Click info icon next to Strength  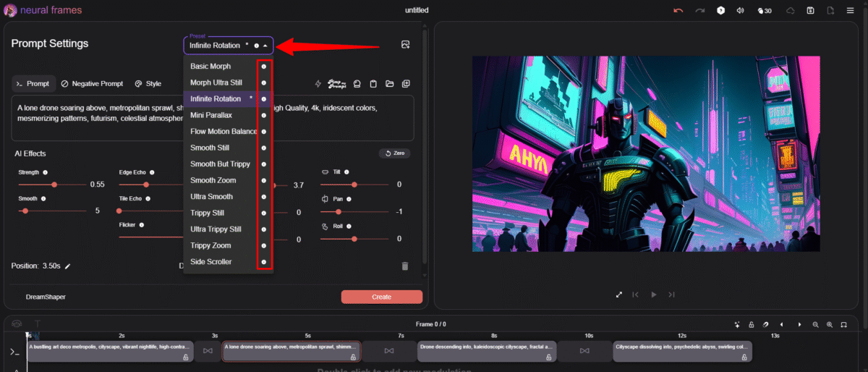click(x=45, y=172)
